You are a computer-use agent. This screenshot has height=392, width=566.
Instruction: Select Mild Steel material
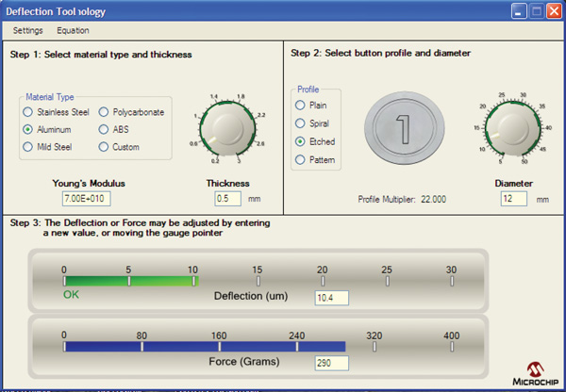[x=28, y=147]
